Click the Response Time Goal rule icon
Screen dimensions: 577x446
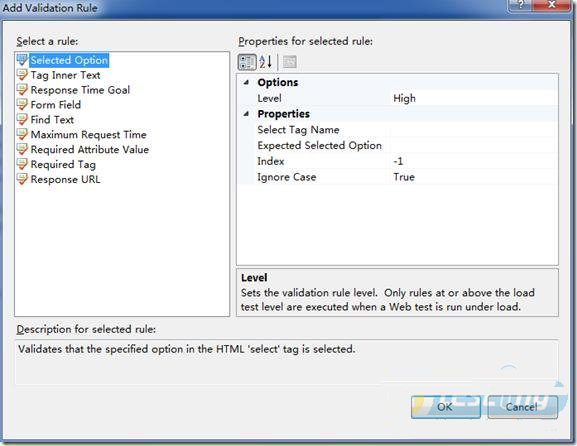click(22, 90)
